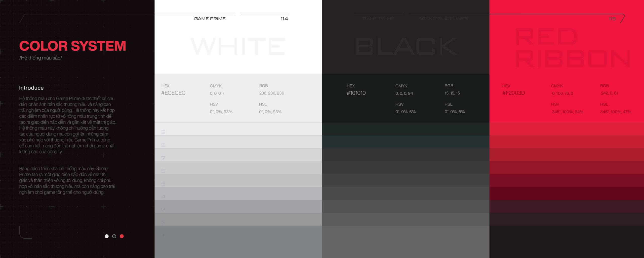644x258 pixels.
Task: Click RGB value 242, 0, 61
Action: tap(609, 93)
